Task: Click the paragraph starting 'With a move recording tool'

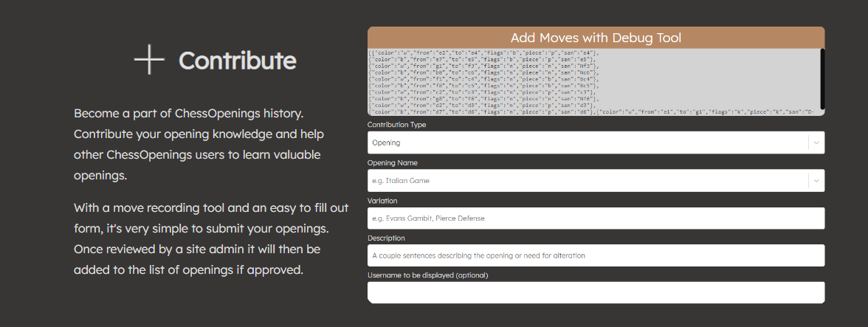Action: click(210, 239)
